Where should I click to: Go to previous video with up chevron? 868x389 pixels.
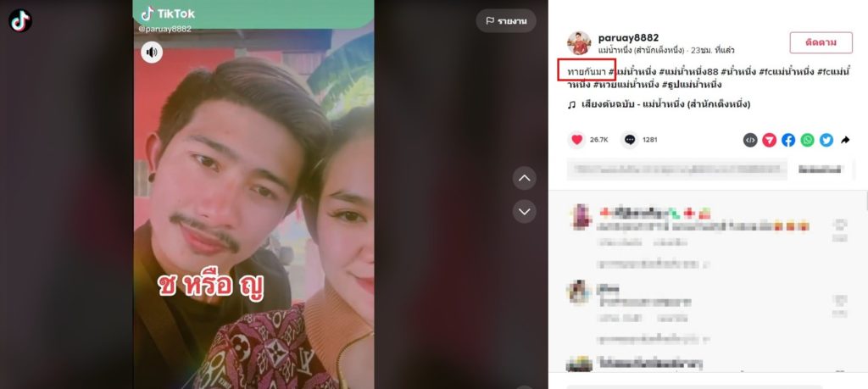coord(524,178)
